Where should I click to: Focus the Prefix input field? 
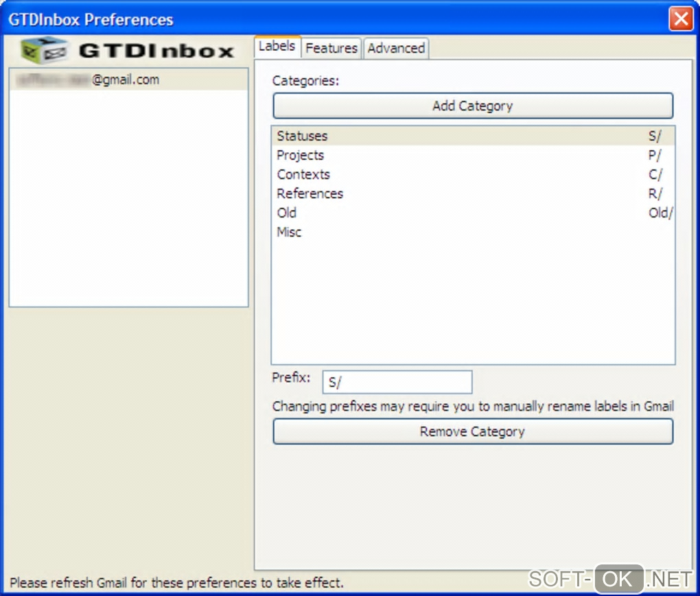tap(397, 382)
